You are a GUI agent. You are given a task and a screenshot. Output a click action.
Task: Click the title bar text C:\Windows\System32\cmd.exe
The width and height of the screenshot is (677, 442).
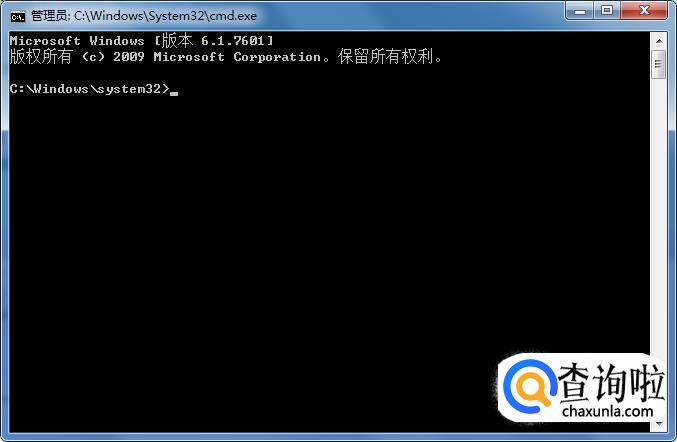(165, 16)
